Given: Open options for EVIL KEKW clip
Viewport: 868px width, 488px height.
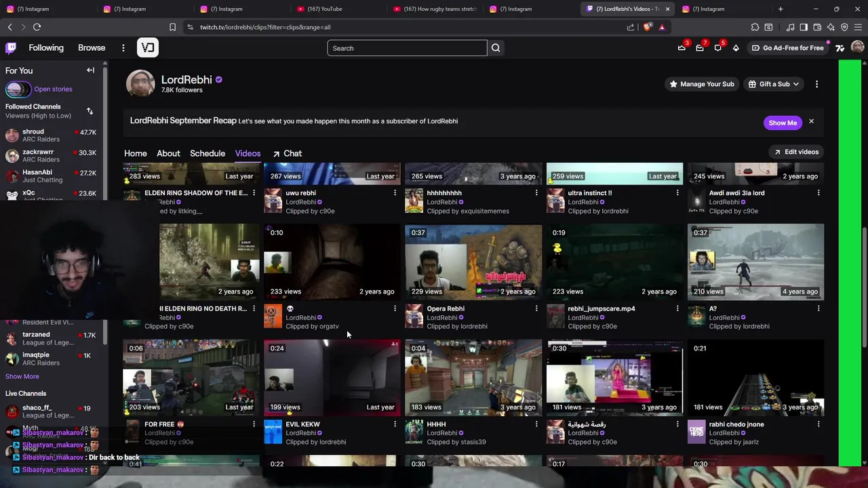Looking at the screenshot, I should pos(395,424).
